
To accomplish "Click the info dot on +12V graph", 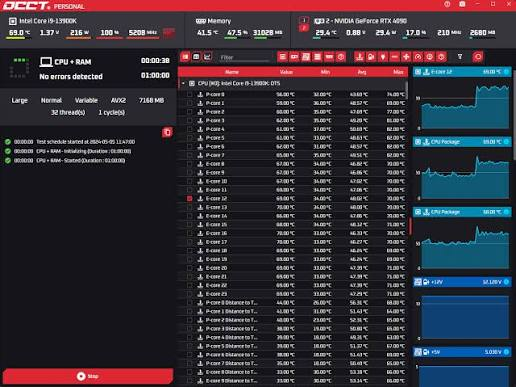I will (506, 282).
